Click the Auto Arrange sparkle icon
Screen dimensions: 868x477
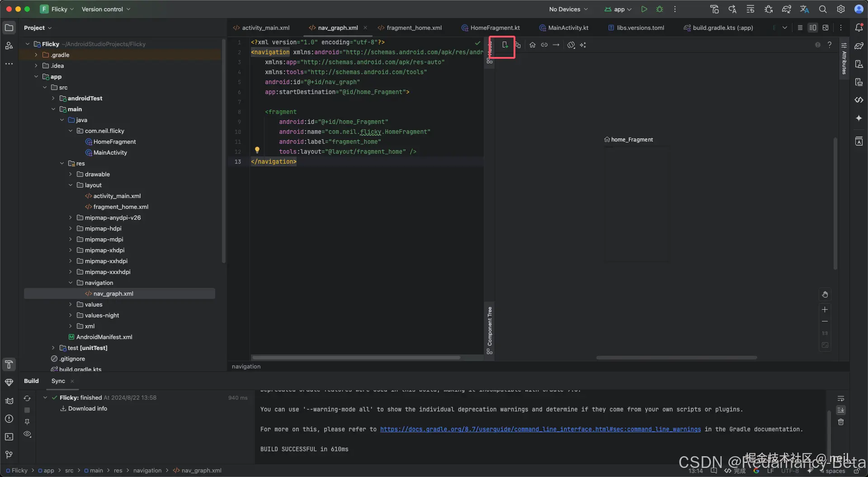point(583,45)
